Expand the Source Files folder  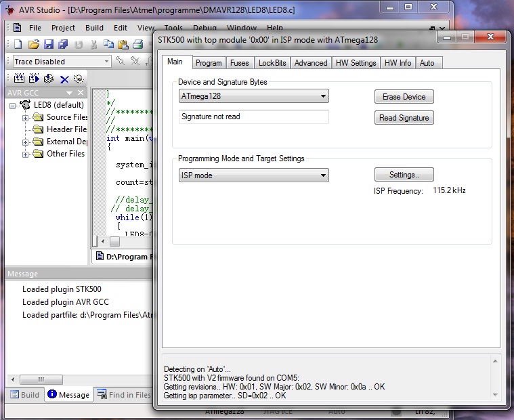click(25, 118)
